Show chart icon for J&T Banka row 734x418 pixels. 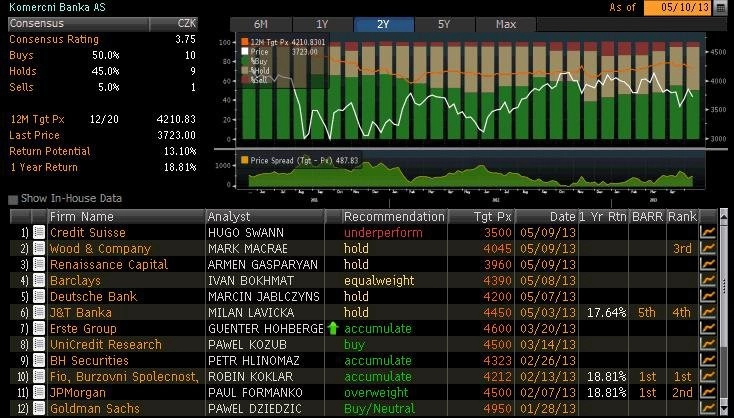click(x=708, y=312)
